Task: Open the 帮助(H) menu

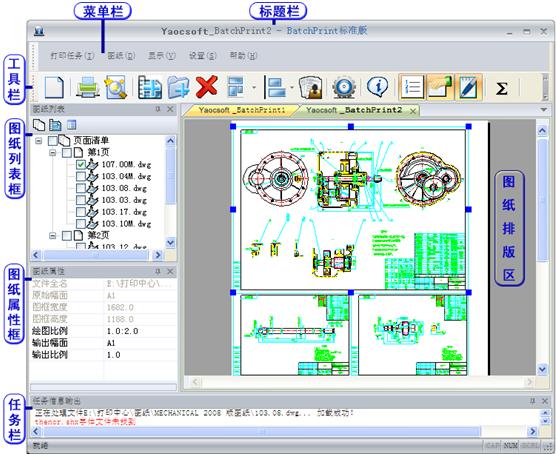Action: coord(243,56)
